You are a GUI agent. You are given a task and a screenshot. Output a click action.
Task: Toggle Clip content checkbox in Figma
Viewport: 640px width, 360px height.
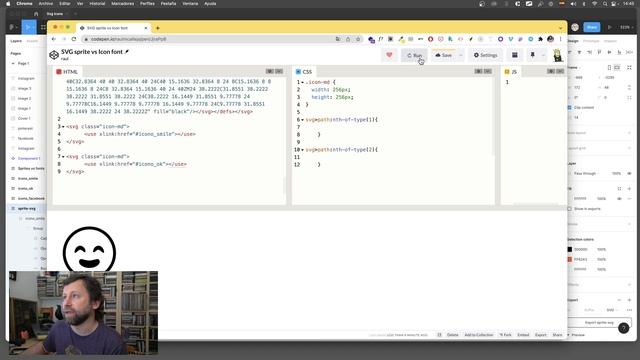(x=570, y=107)
